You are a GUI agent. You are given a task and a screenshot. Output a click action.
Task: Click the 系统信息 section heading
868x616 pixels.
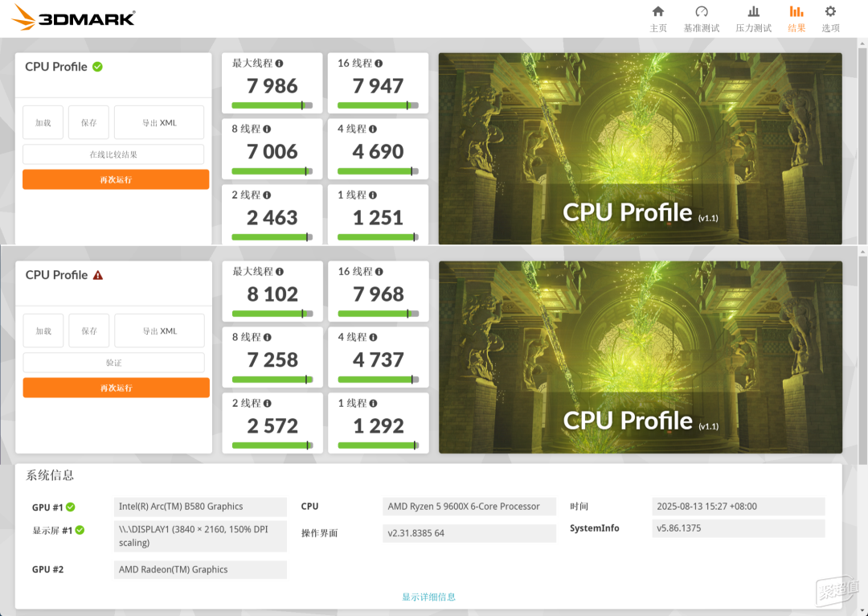pos(50,474)
